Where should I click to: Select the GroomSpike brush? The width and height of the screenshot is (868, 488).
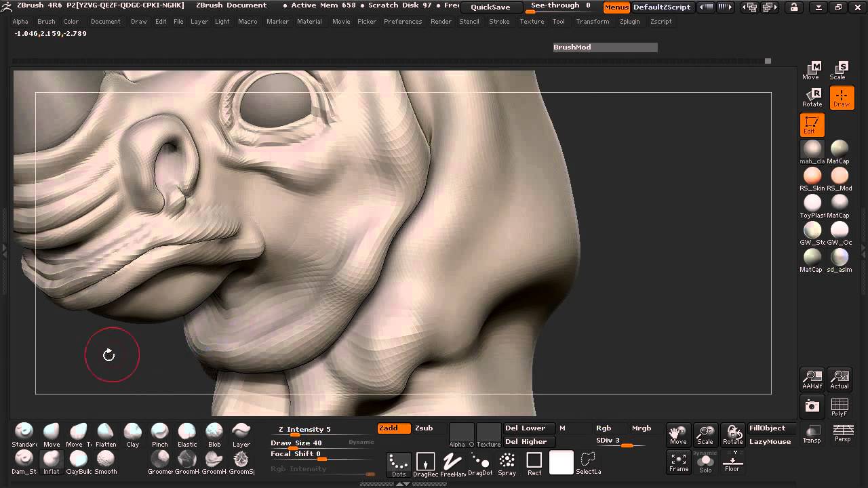pyautogui.click(x=241, y=462)
